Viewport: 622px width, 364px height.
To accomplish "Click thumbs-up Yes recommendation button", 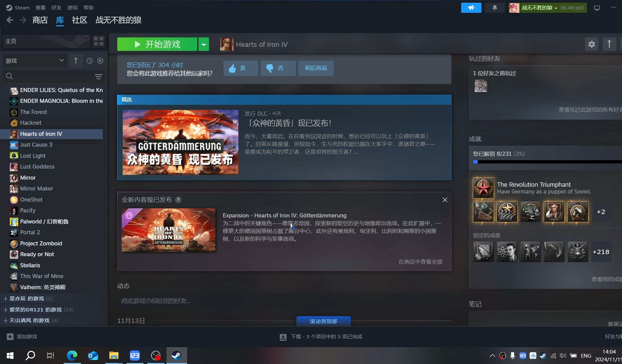I will tap(241, 68).
